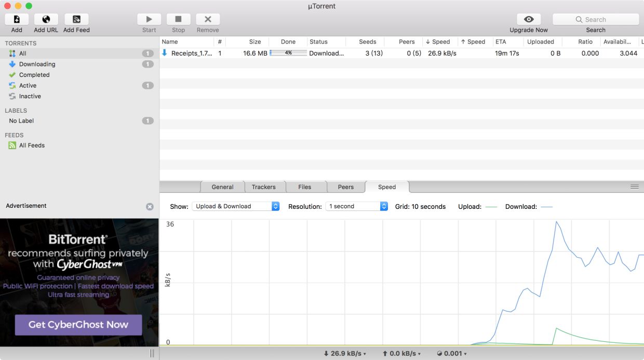Click Get CyberGhost Now button
Viewport: 644px width, 360px height.
(x=78, y=325)
